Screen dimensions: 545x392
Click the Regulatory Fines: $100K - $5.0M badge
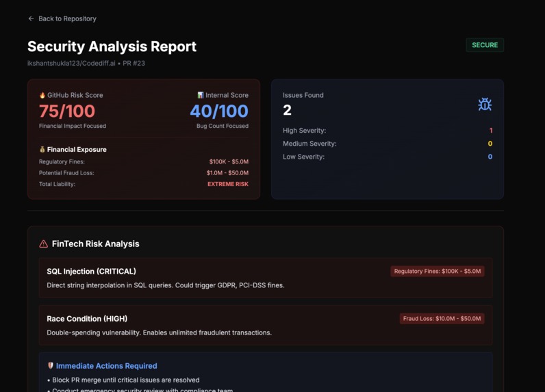point(438,271)
